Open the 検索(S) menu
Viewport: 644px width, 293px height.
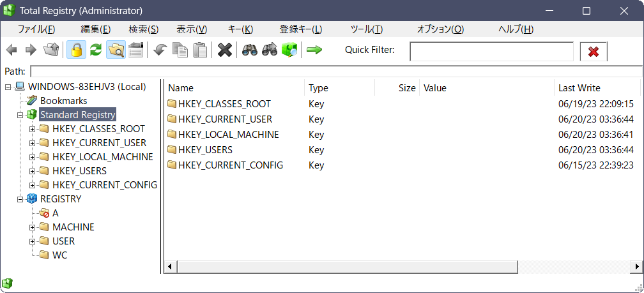(x=144, y=29)
